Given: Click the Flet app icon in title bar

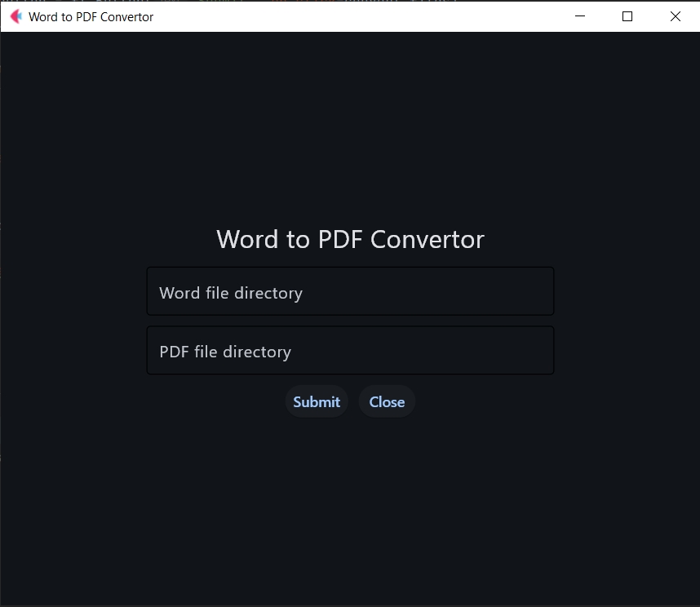Looking at the screenshot, I should [x=16, y=16].
